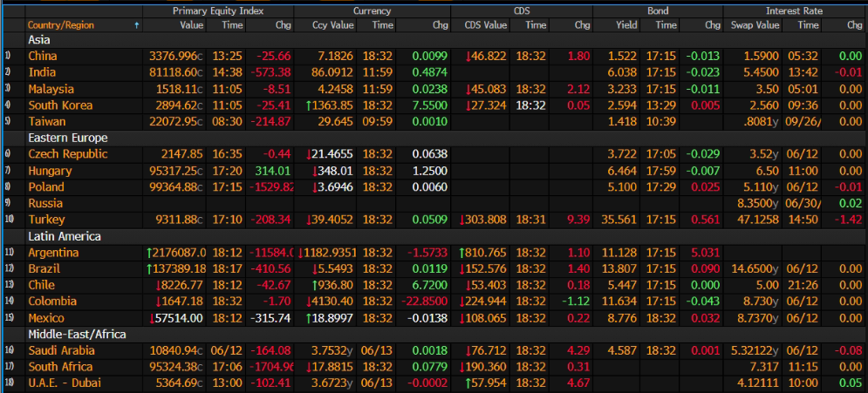Click Mexico currency value 18.8997
Image resolution: width=868 pixels, height=393 pixels.
(x=331, y=318)
